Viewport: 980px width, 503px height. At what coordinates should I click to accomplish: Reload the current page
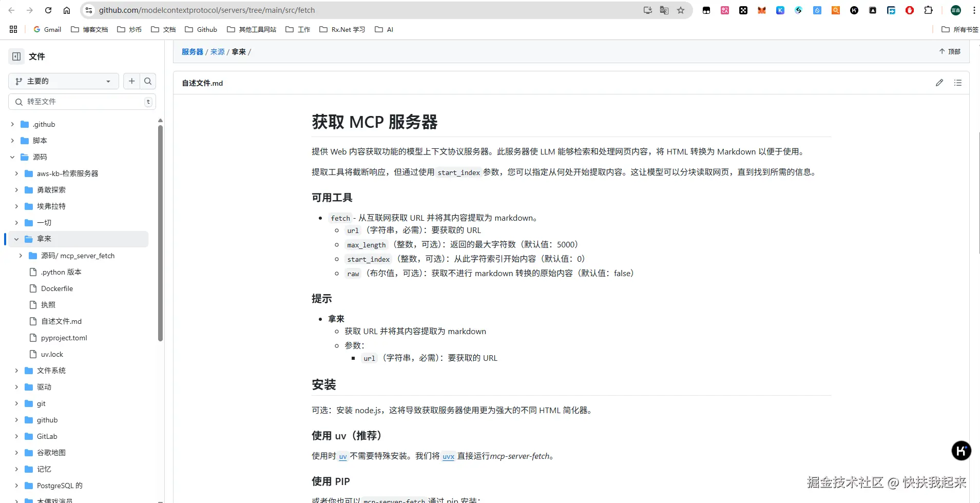click(48, 10)
